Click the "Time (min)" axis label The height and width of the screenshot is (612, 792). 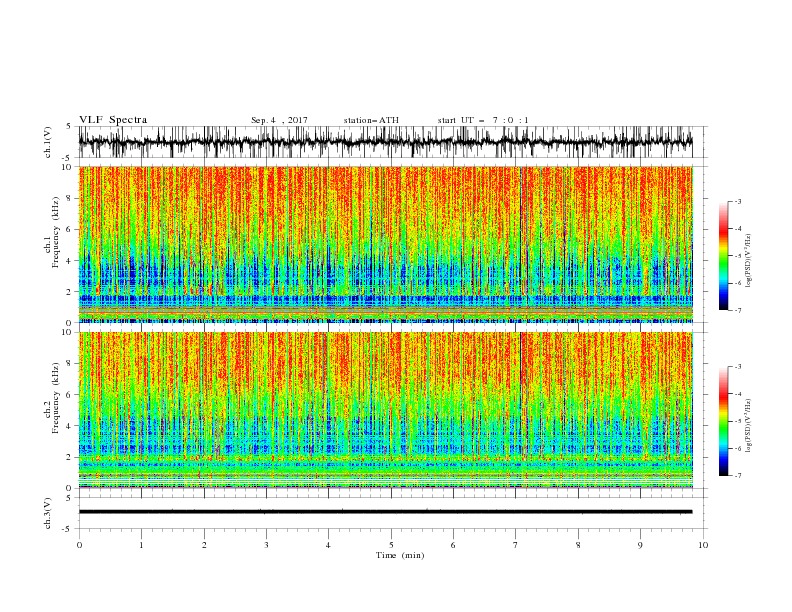(400, 555)
